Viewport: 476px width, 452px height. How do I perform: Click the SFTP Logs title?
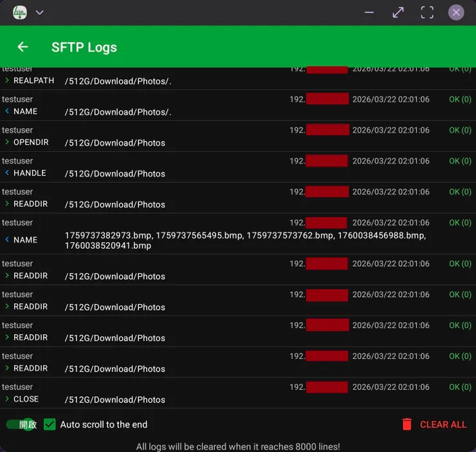[x=84, y=48]
